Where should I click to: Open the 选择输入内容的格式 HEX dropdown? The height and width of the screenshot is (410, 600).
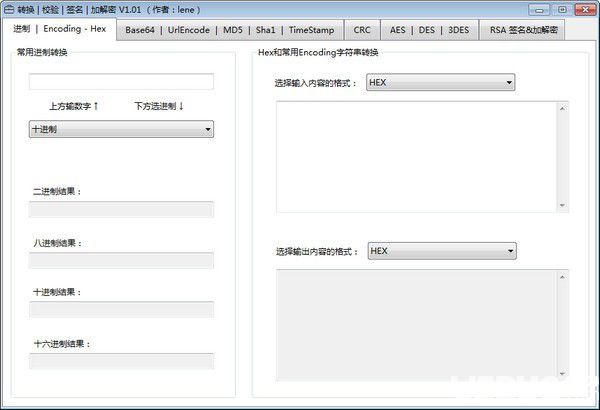pyautogui.click(x=440, y=82)
